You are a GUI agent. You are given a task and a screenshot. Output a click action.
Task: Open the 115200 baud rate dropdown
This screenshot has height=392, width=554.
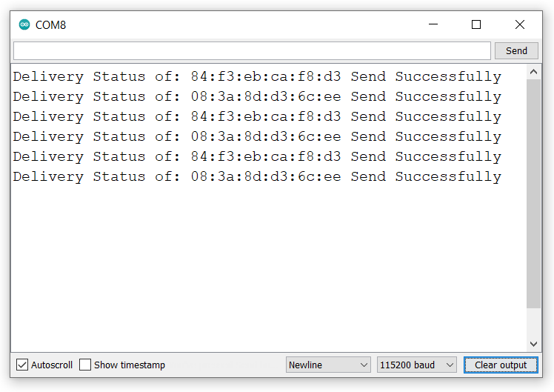[x=417, y=365]
